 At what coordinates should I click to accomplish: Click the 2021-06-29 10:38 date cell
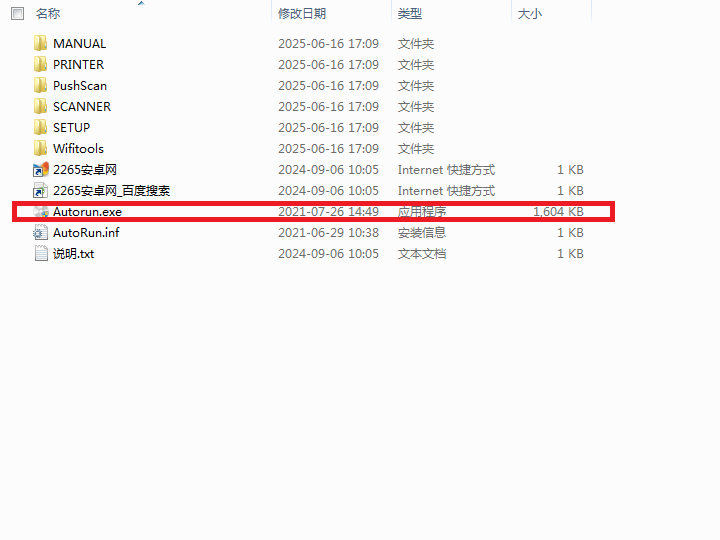pyautogui.click(x=328, y=233)
